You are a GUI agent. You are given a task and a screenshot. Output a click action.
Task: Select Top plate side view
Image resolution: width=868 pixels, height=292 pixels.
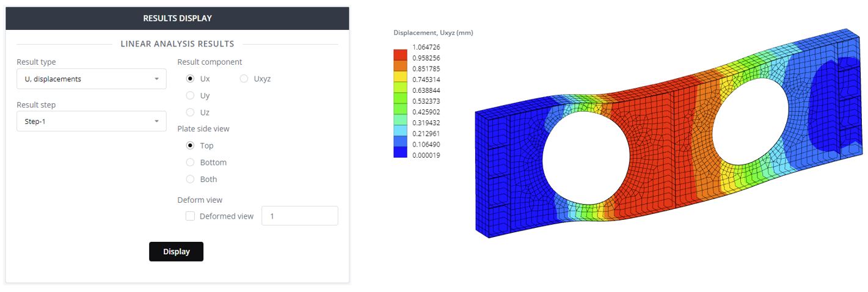click(190, 145)
